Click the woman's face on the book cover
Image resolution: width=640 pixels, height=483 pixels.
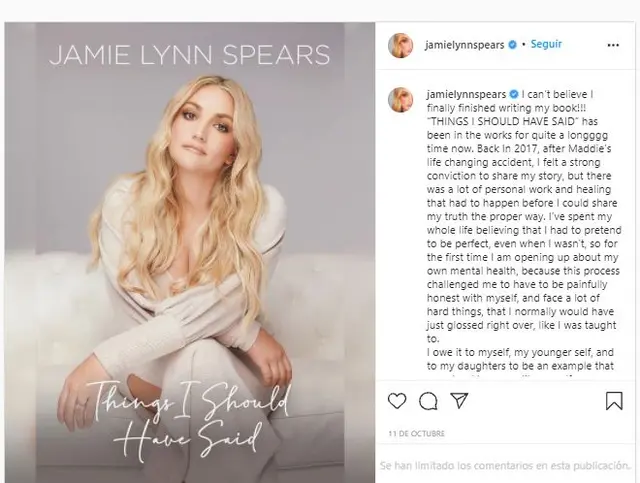pyautogui.click(x=202, y=126)
